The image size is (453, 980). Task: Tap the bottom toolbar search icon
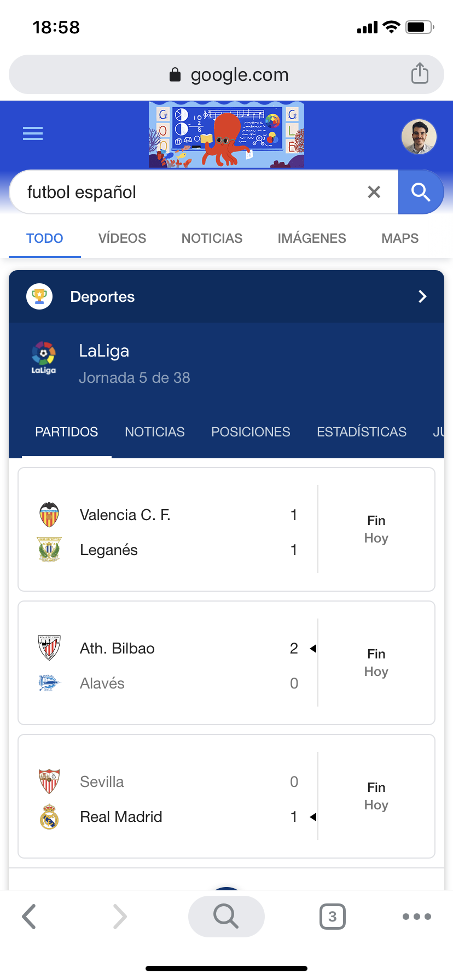pyautogui.click(x=226, y=917)
